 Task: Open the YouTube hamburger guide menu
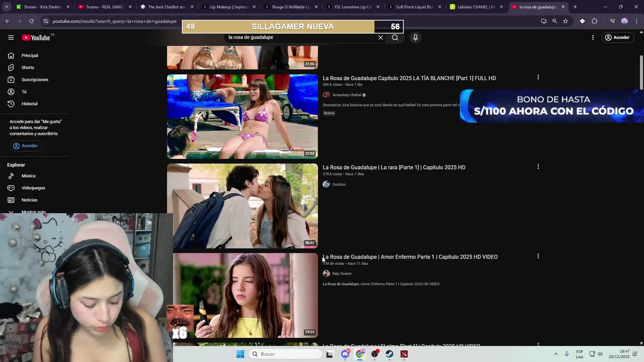point(11,38)
